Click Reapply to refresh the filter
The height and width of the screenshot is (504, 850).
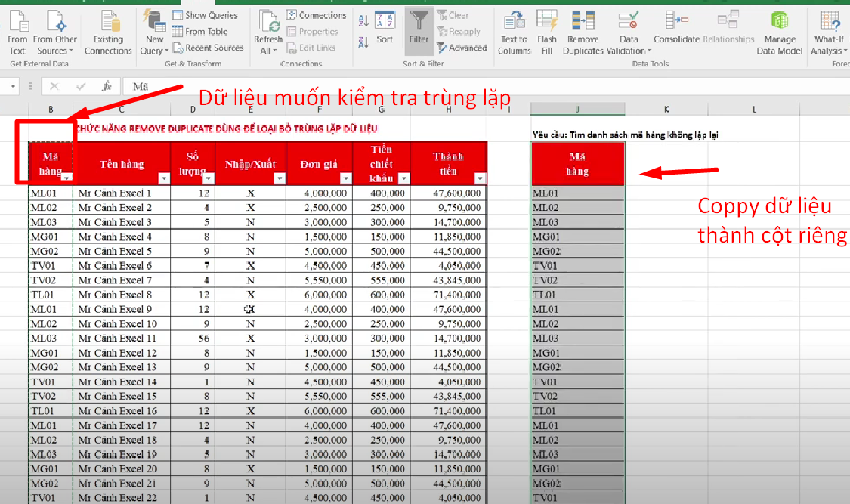coord(460,32)
